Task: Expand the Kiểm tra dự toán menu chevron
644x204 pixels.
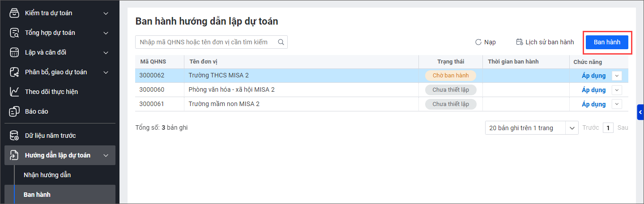Action: click(106, 13)
